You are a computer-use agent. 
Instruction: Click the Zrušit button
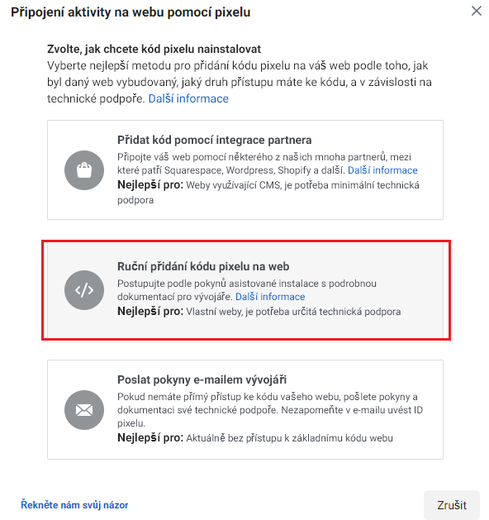click(x=452, y=505)
